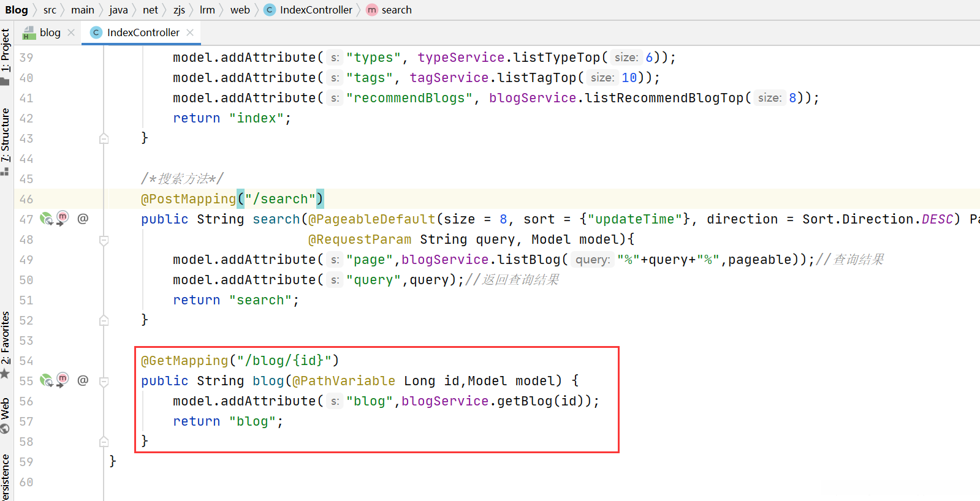980x501 pixels.
Task: Click line number 53 in gutter
Action: coord(26,341)
